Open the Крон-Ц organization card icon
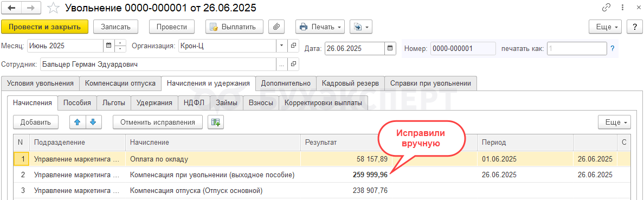 click(293, 46)
